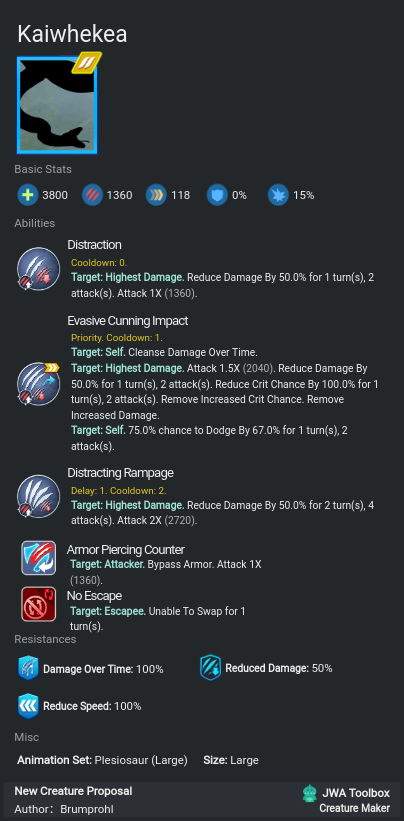This screenshot has width=404, height=821.
Task: Click the green health stat icon
Action: 27,195
